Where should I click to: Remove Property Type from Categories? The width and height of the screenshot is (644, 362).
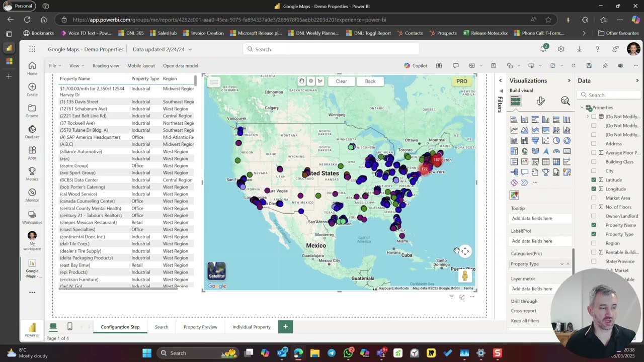568,264
